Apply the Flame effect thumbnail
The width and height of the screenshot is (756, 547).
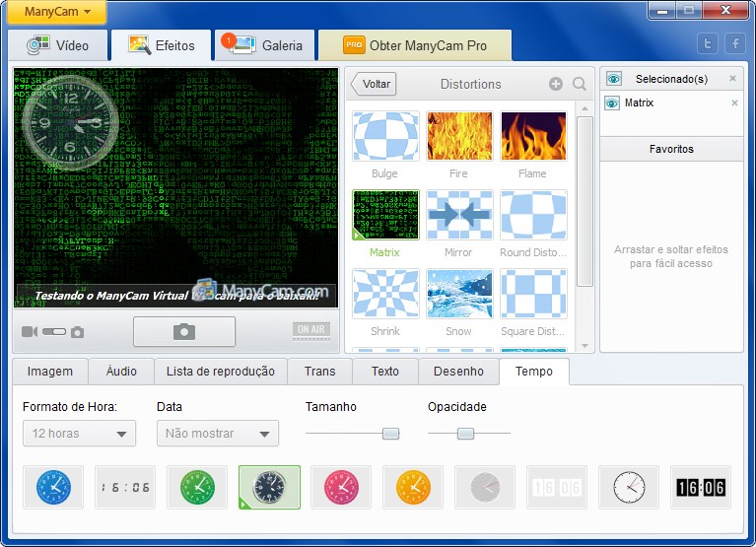(533, 136)
